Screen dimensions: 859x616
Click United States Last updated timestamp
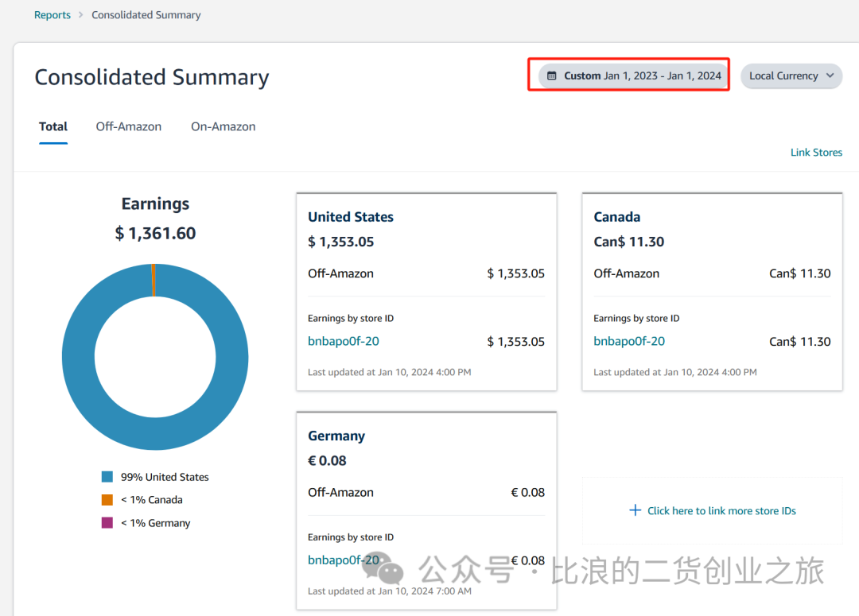tap(390, 372)
